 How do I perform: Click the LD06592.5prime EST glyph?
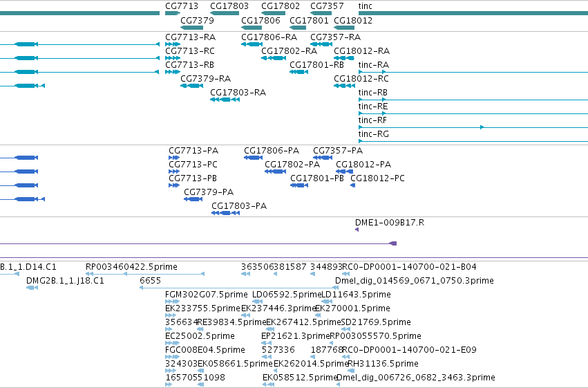(x=258, y=302)
